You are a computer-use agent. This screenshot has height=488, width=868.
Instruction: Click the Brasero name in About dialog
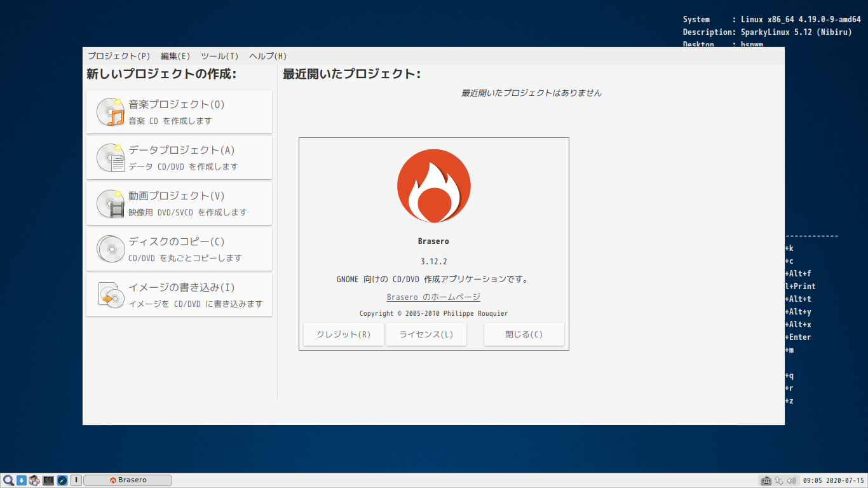[434, 241]
